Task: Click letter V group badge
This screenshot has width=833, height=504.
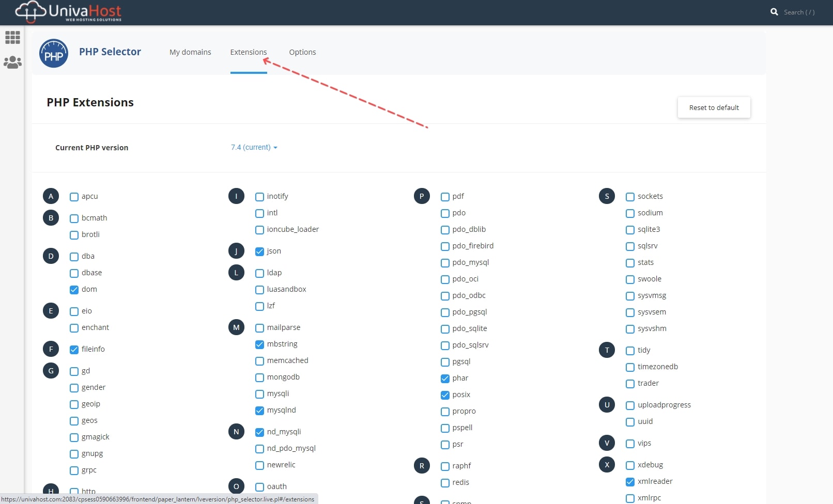Action: pos(607,443)
